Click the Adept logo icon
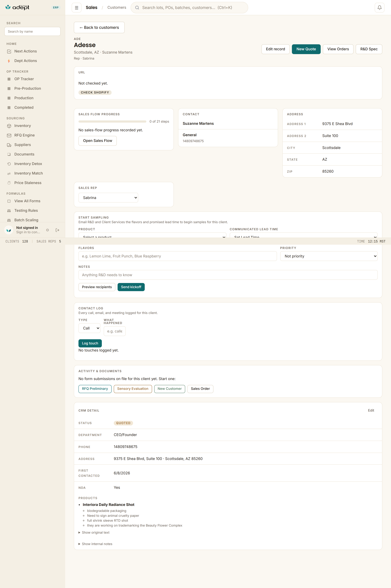 tap(8, 7)
